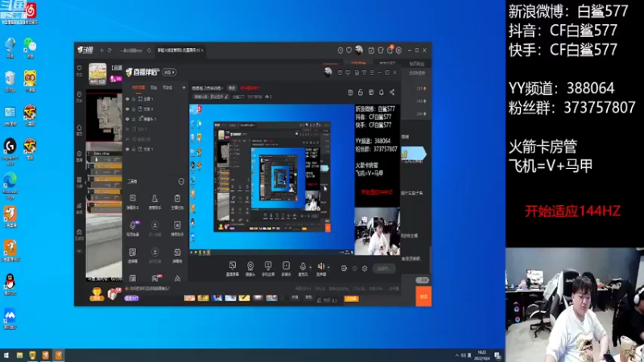This screenshot has width=644, height=362.
Task: Switch to the second scene tab
Action: point(154,88)
